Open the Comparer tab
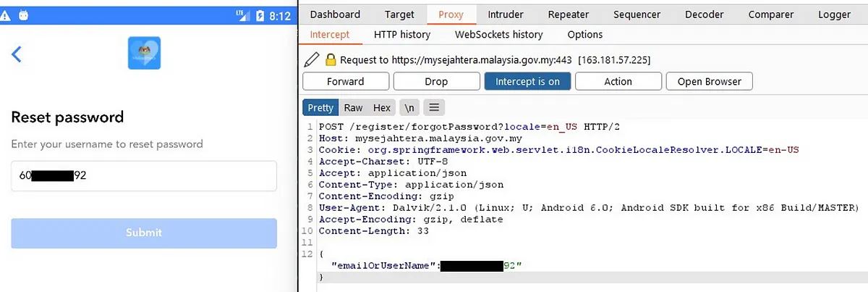This screenshot has width=868, height=292. pos(770,14)
